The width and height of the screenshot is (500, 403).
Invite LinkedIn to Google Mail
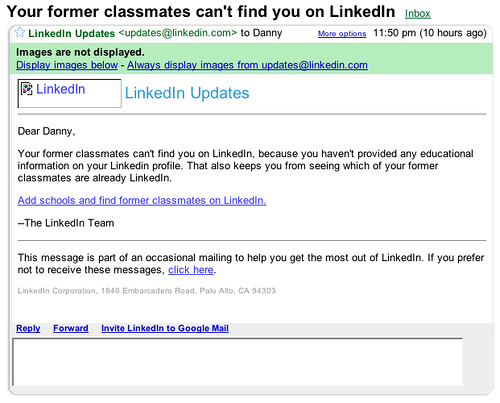tap(165, 328)
